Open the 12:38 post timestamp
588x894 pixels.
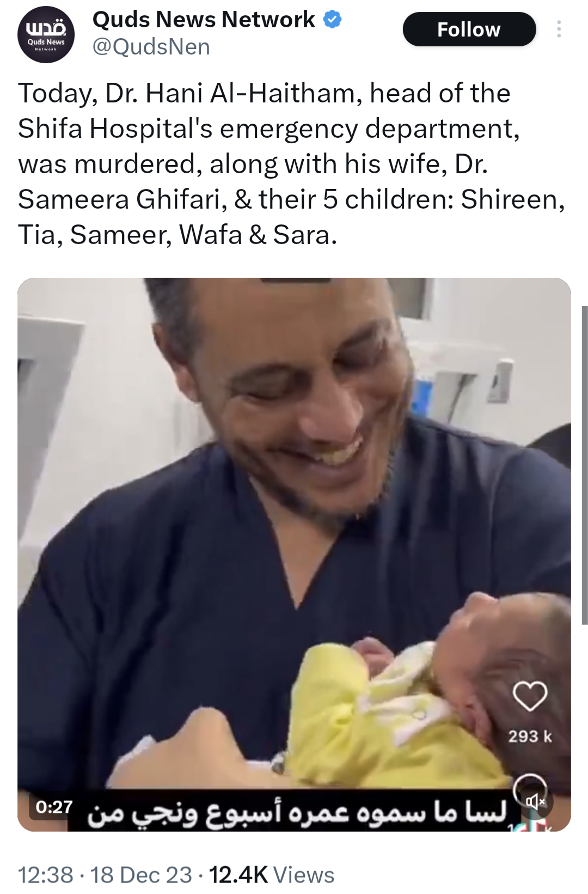tap(46, 875)
